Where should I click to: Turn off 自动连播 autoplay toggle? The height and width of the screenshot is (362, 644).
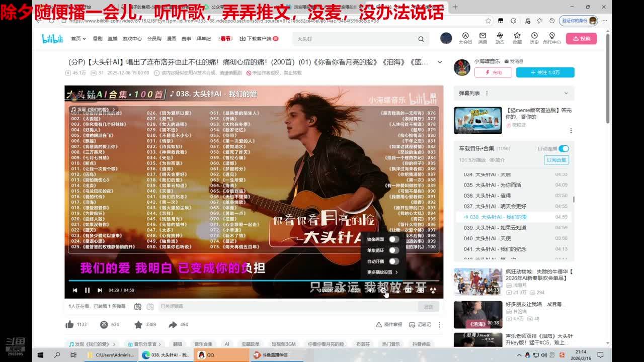tap(563, 148)
